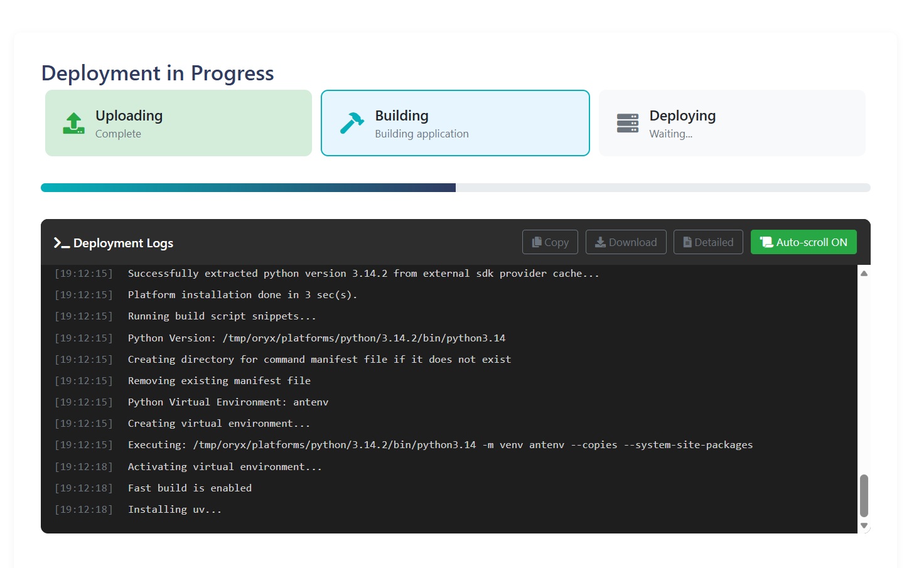Collapse the Deployment Logs panel header
The height and width of the screenshot is (568, 924).
pos(124,243)
